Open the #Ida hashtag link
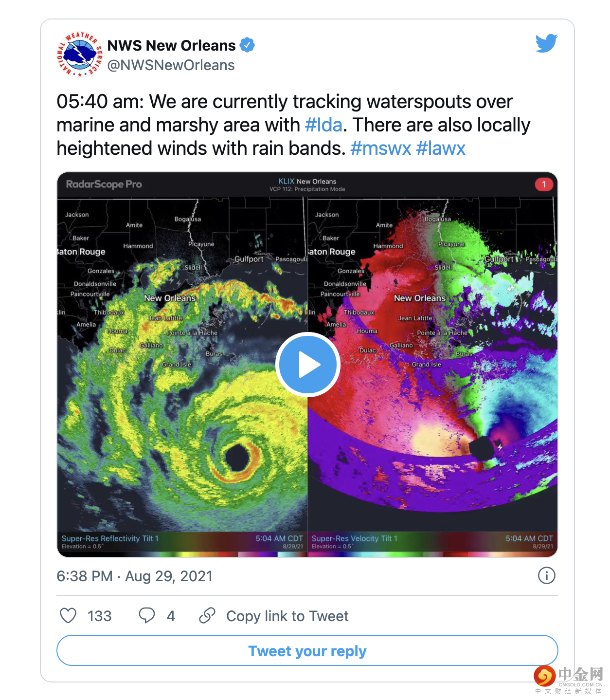The height and width of the screenshot is (700, 610). point(323,125)
